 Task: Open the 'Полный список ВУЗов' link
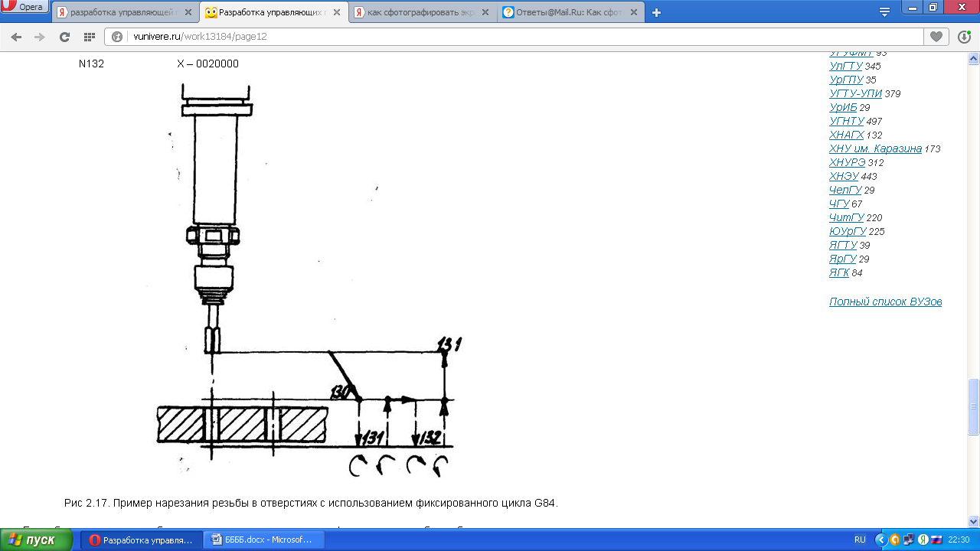pos(885,302)
